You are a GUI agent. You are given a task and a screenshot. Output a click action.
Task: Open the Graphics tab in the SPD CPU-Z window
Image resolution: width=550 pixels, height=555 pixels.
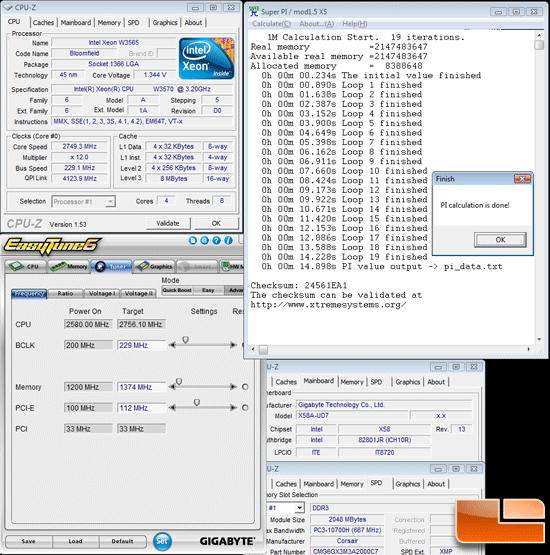pyautogui.click(x=408, y=484)
